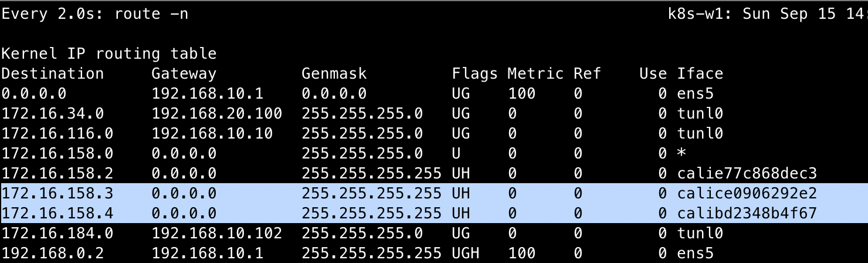This screenshot has width=868, height=263.
Task: Click ens5 interface in the 0.0.0.0 row
Action: (696, 93)
